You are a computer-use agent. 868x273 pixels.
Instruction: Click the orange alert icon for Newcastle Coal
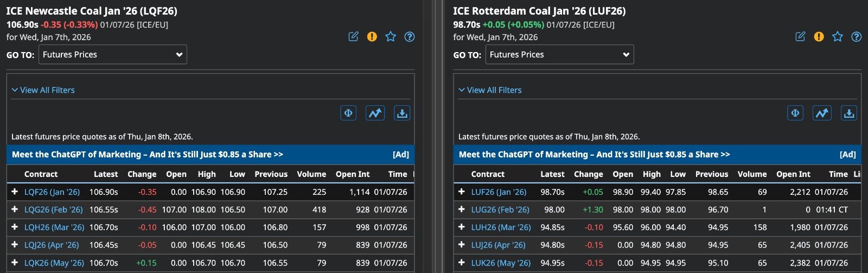coord(372,37)
